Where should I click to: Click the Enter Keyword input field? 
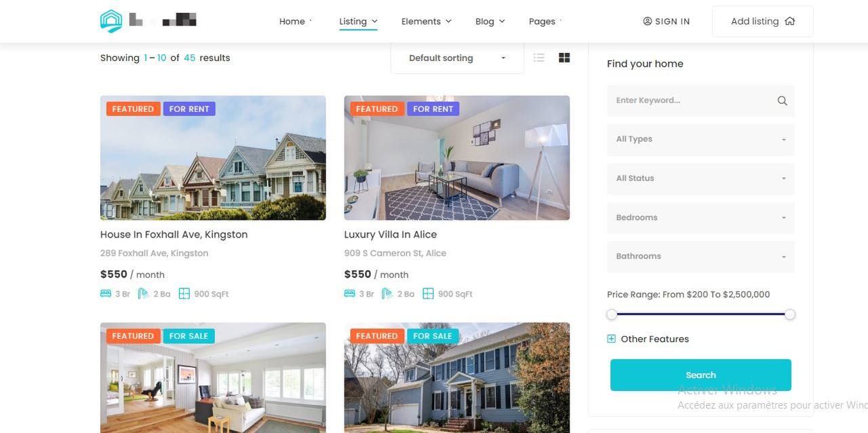[x=692, y=100]
